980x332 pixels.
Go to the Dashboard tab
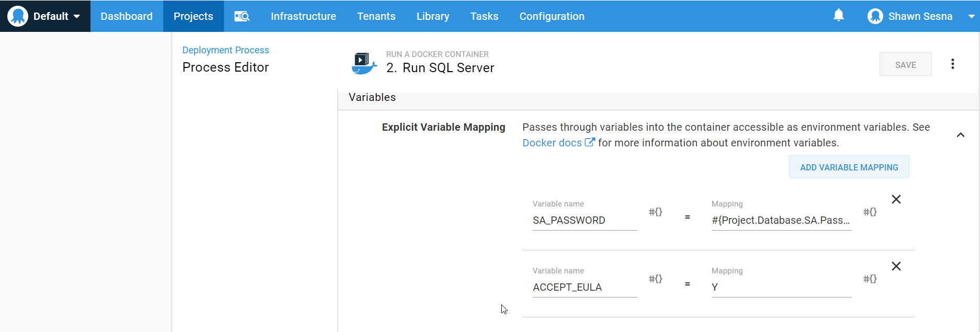[x=127, y=16]
